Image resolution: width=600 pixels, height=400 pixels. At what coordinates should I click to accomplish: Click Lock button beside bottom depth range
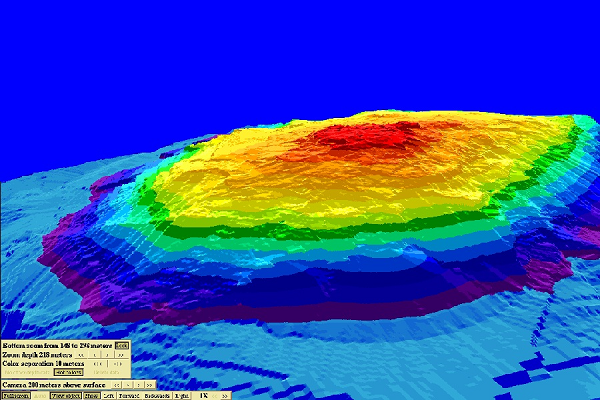click(121, 346)
